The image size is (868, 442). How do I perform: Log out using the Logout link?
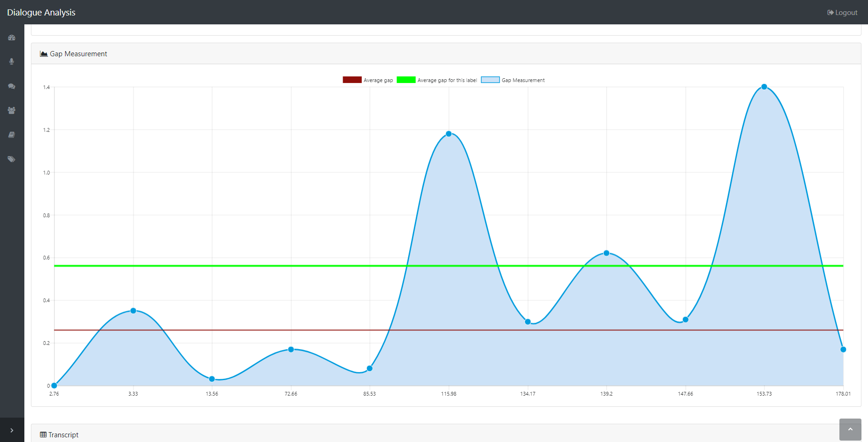coord(842,13)
